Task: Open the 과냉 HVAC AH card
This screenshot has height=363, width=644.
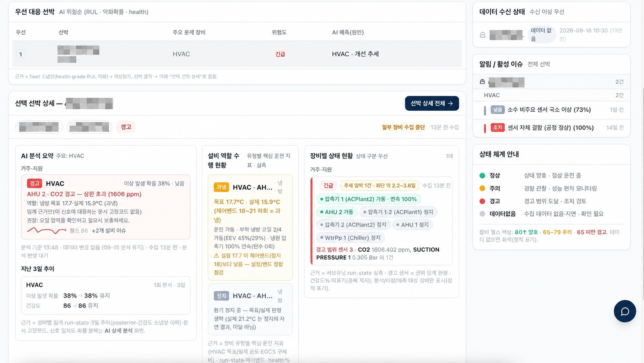Action: [x=250, y=228]
